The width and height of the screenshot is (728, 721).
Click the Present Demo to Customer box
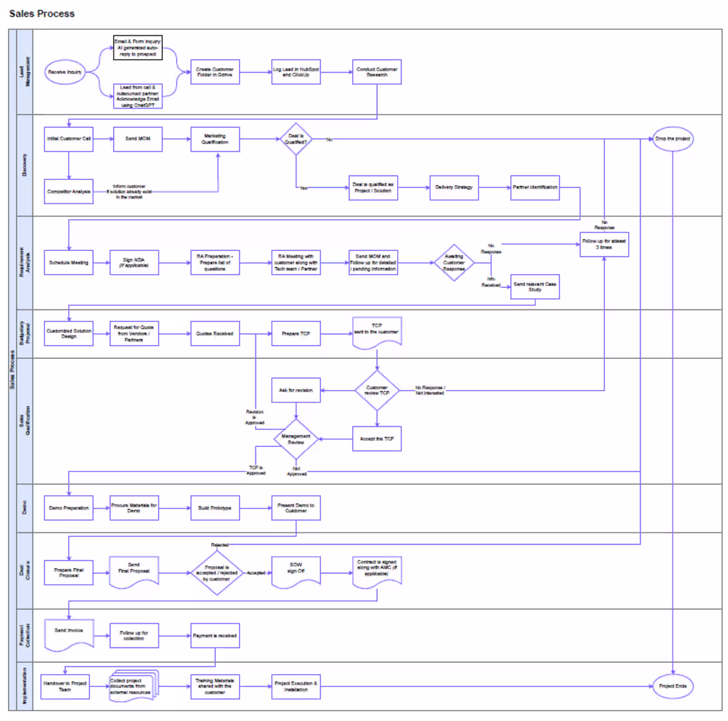(x=296, y=508)
